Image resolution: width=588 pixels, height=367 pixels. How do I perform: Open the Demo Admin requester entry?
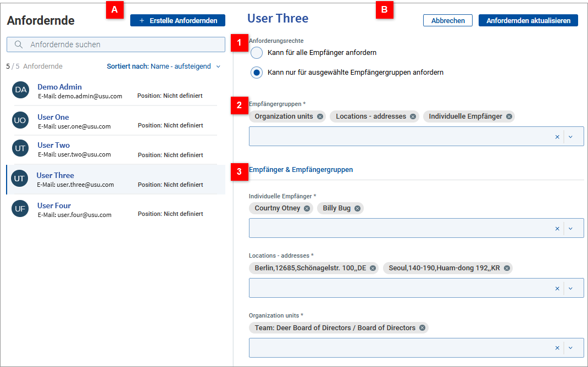[x=116, y=91]
